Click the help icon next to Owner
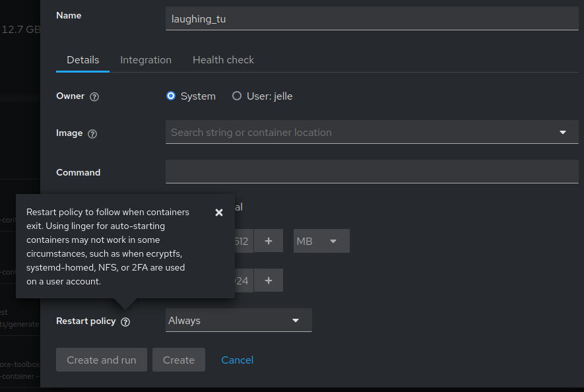This screenshot has width=584, height=392. (x=94, y=96)
